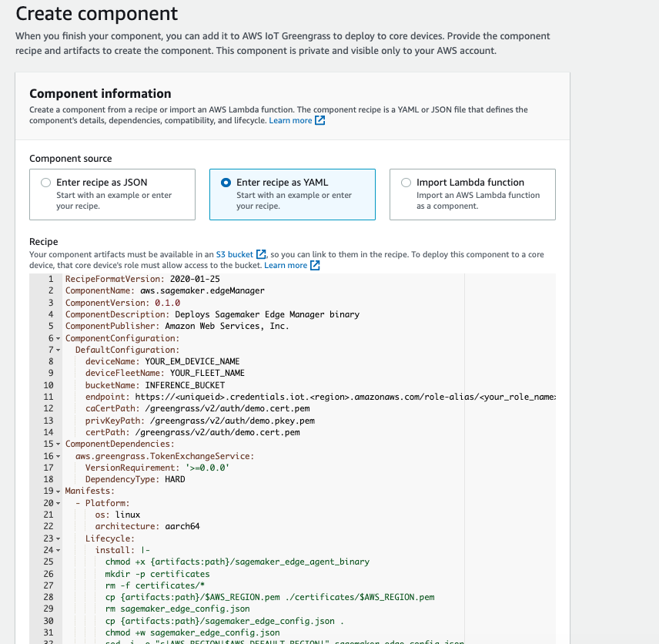
Task: Click ComponentName aws.sagemaker.edgeManager line
Action: coord(165,290)
